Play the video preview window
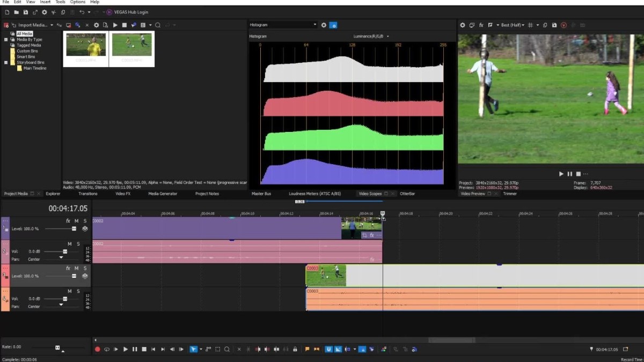The height and width of the screenshot is (362, 644). [561, 174]
